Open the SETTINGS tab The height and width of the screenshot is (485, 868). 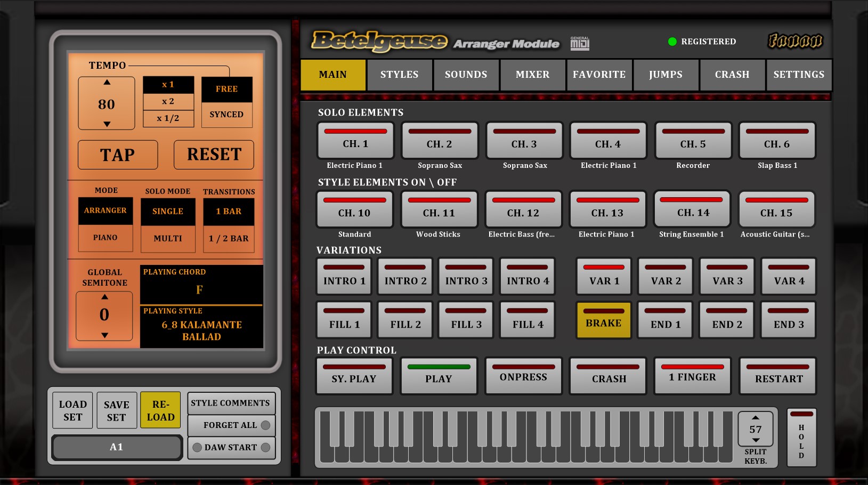pyautogui.click(x=798, y=75)
